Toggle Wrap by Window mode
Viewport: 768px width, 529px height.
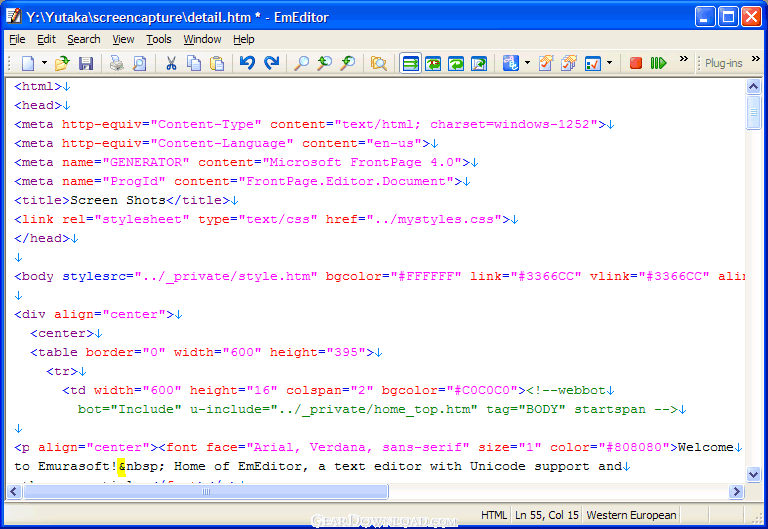[x=456, y=63]
